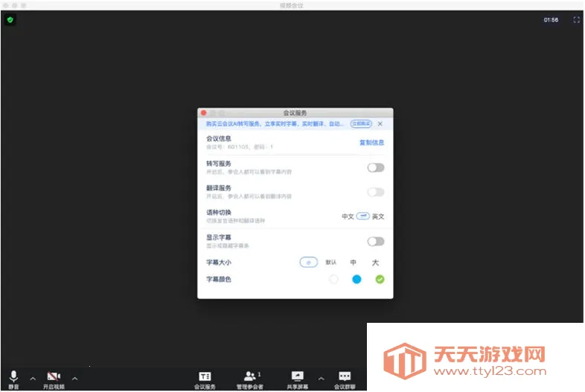Screen dimensions: 585x392
Task: Choose blue subtitle color
Action: click(357, 280)
